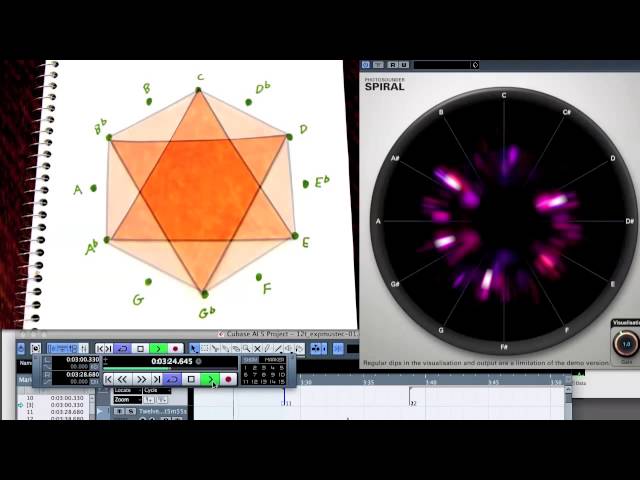Image resolution: width=640 pixels, height=480 pixels.
Task: Click Visualisation Gain knob
Action: click(x=626, y=344)
